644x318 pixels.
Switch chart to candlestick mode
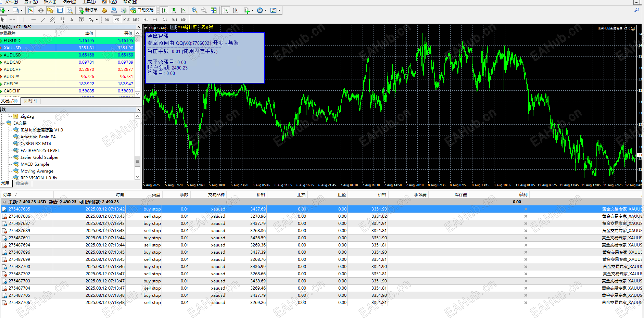coord(174,10)
